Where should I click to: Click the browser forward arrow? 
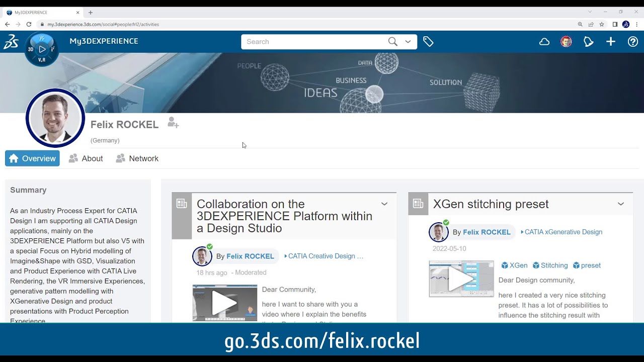18,24
